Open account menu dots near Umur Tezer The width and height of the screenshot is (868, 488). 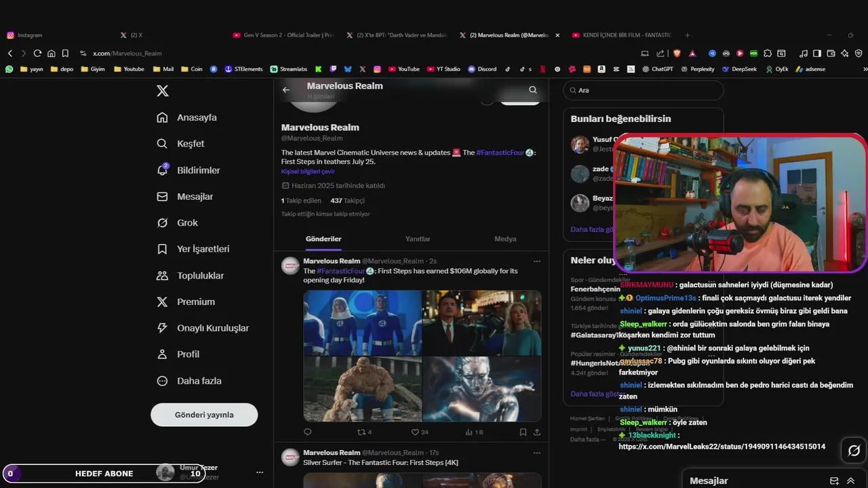pos(259,472)
